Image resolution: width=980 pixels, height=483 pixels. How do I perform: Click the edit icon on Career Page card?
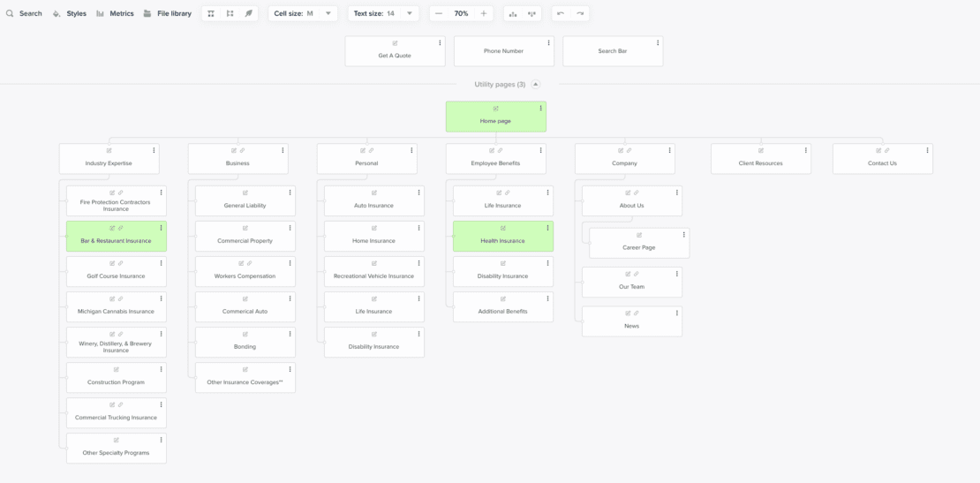pyautogui.click(x=639, y=235)
